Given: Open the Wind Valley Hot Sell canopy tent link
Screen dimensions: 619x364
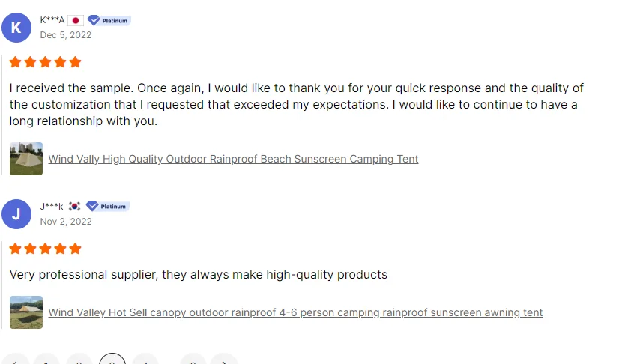Looking at the screenshot, I should 295,312.
